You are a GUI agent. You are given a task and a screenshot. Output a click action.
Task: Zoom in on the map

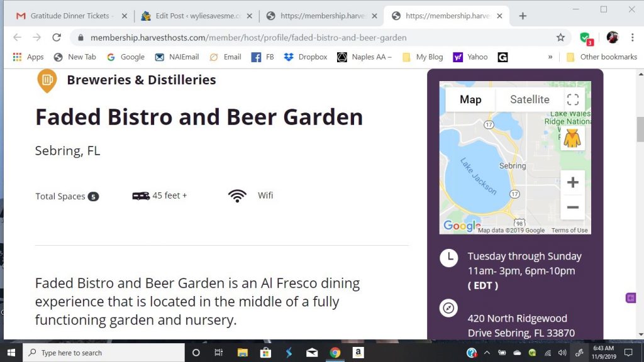point(572,183)
